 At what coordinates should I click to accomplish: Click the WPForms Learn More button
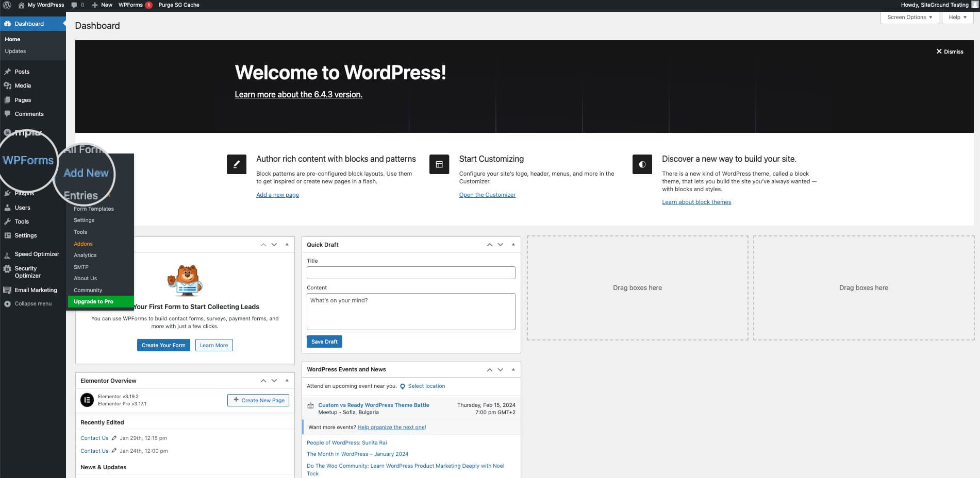[x=214, y=345]
